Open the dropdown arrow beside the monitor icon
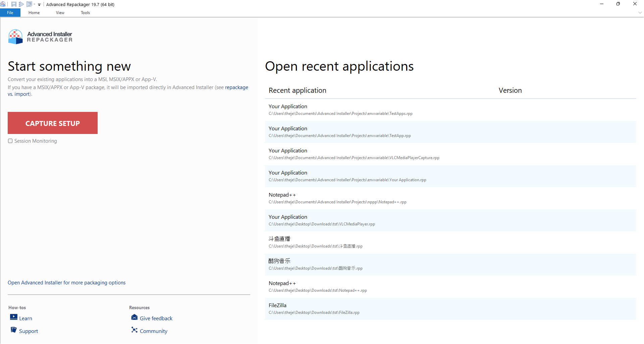The height and width of the screenshot is (344, 644). point(34,4)
